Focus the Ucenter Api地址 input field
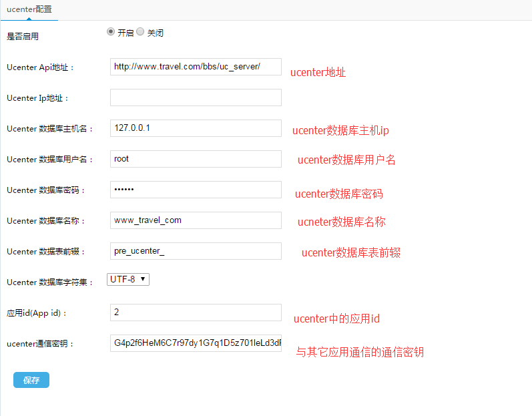 tap(196, 67)
